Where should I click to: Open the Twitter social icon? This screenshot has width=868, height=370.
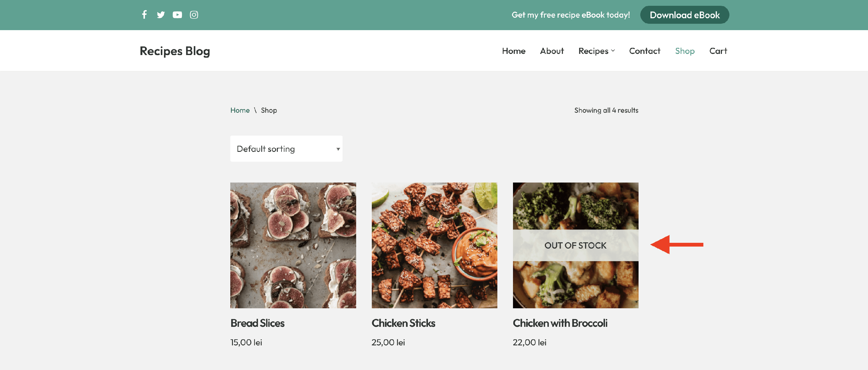click(x=161, y=15)
